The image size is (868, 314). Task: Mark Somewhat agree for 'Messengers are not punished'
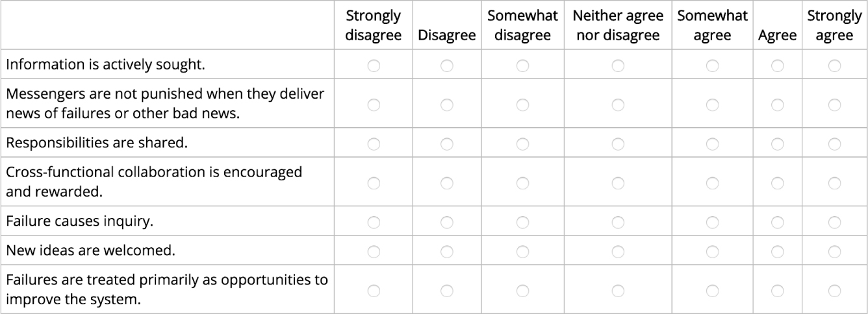(712, 104)
